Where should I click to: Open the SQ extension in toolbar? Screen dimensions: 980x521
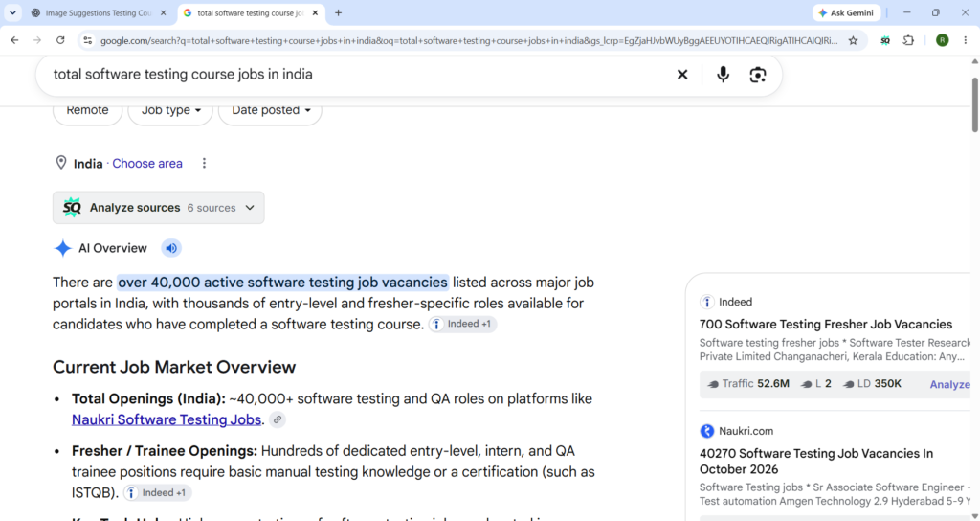point(885,40)
